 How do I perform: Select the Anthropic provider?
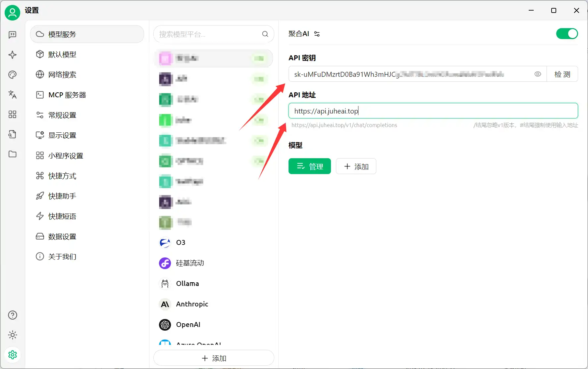coord(214,304)
